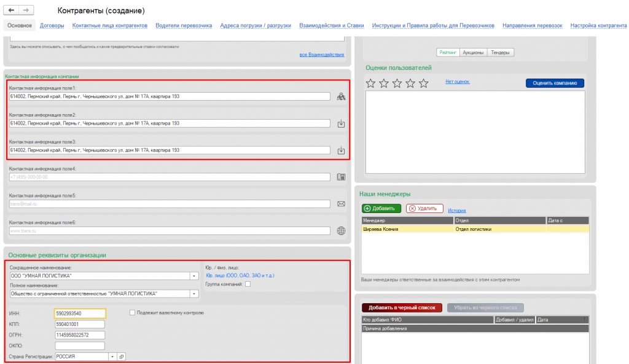Click into the email field поле5
This screenshot has height=364, width=629.
170,204
